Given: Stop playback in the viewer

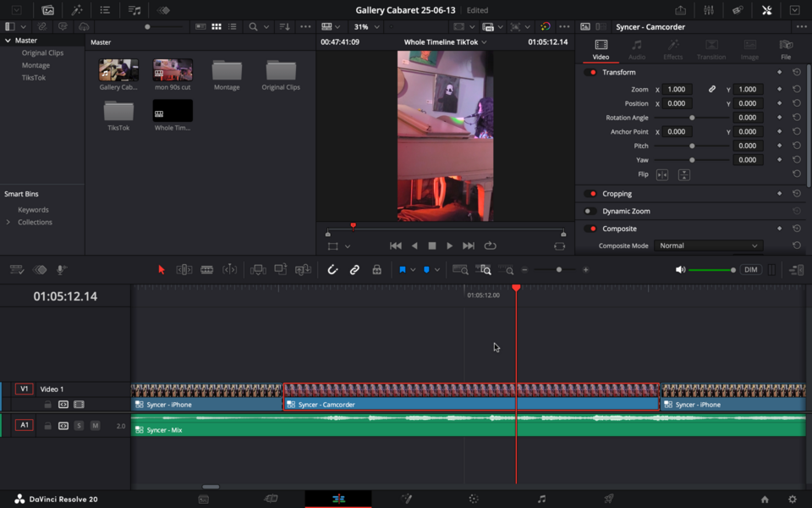Looking at the screenshot, I should pyautogui.click(x=432, y=246).
